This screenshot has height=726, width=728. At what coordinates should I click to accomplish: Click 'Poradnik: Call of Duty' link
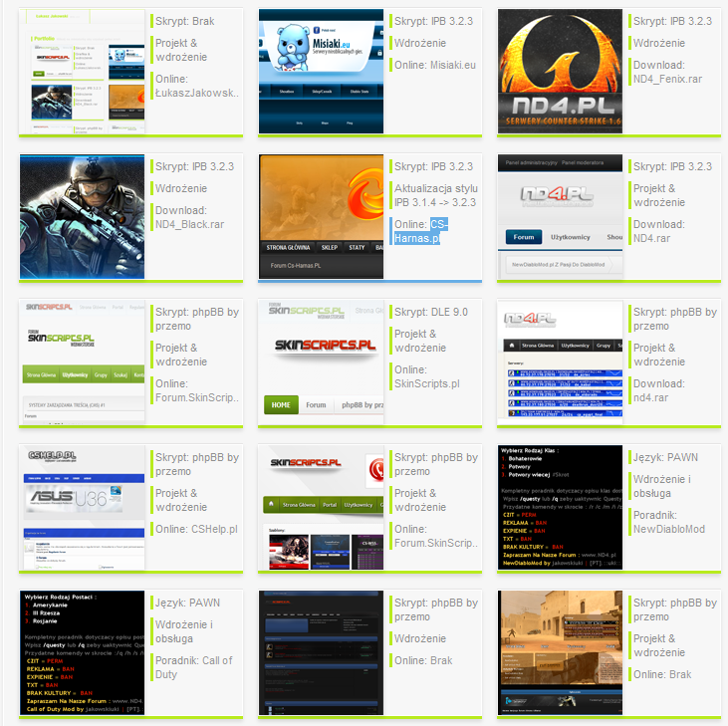point(193,667)
